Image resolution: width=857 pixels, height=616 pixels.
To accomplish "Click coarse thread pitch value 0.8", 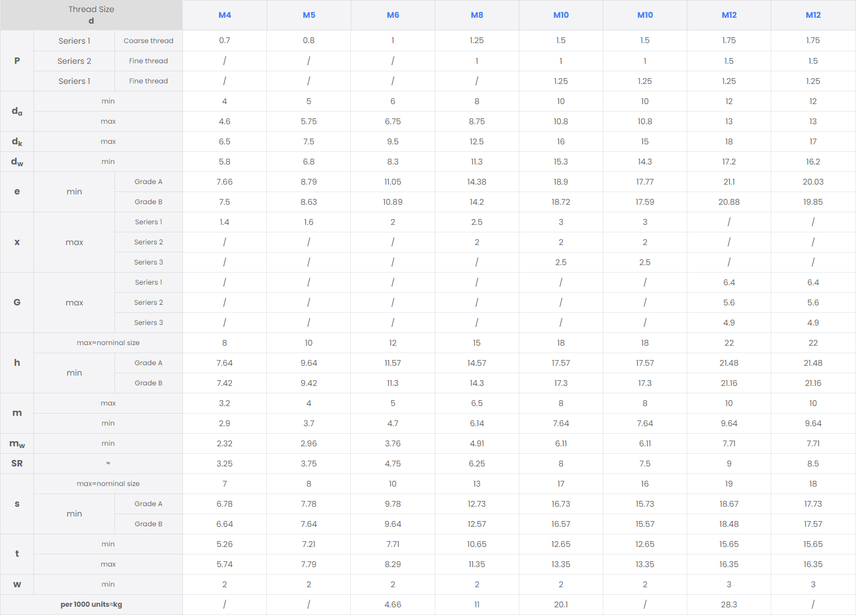I will point(309,41).
